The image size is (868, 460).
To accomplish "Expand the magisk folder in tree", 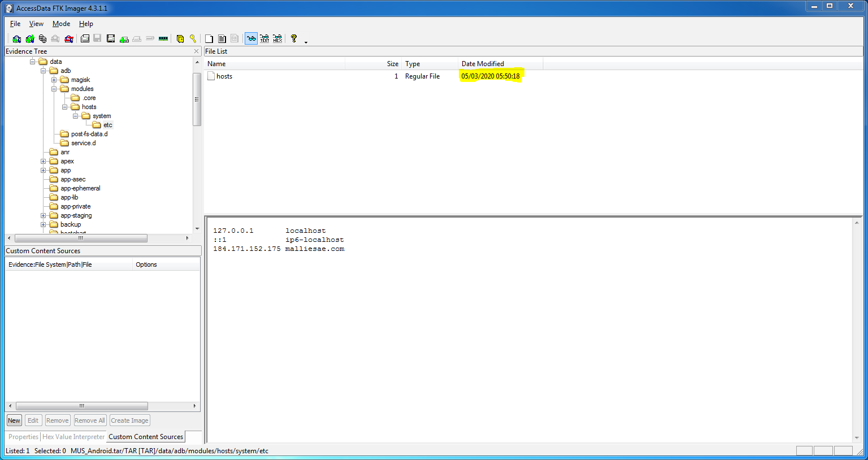I will 54,80.
